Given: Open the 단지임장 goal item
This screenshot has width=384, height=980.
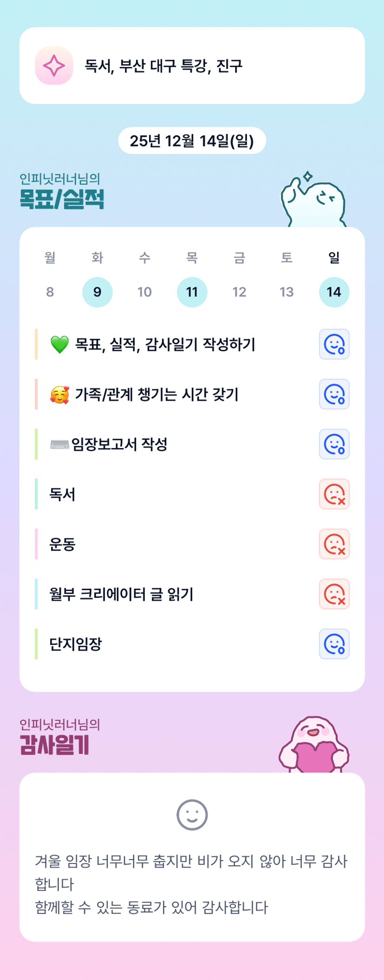Looking at the screenshot, I should coord(76,644).
